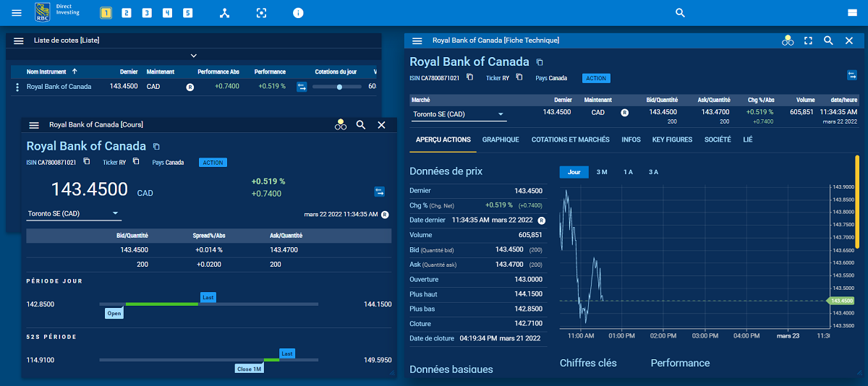868x386 pixels.
Task: Switch to Key Figures tab
Action: (673, 140)
